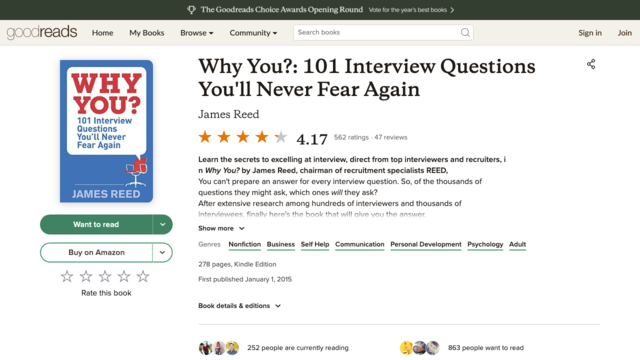This screenshot has width=640, height=360.
Task: Rate this book four stars
Action: click(124, 276)
